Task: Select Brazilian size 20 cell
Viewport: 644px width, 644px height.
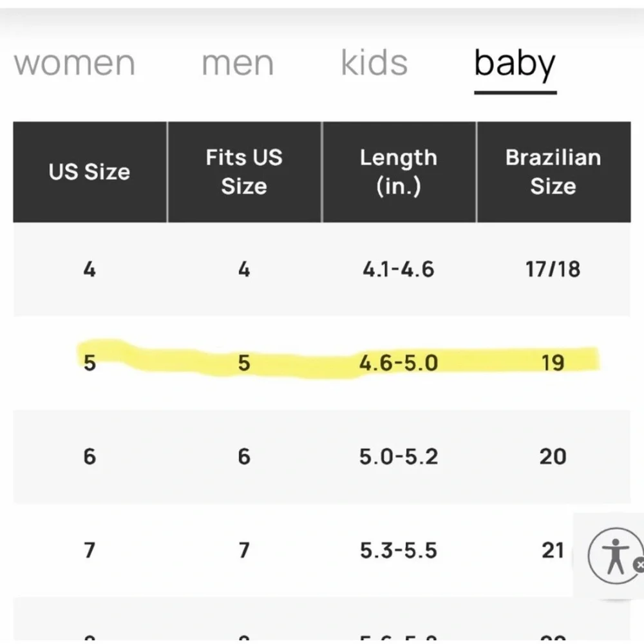Action: 553,457
